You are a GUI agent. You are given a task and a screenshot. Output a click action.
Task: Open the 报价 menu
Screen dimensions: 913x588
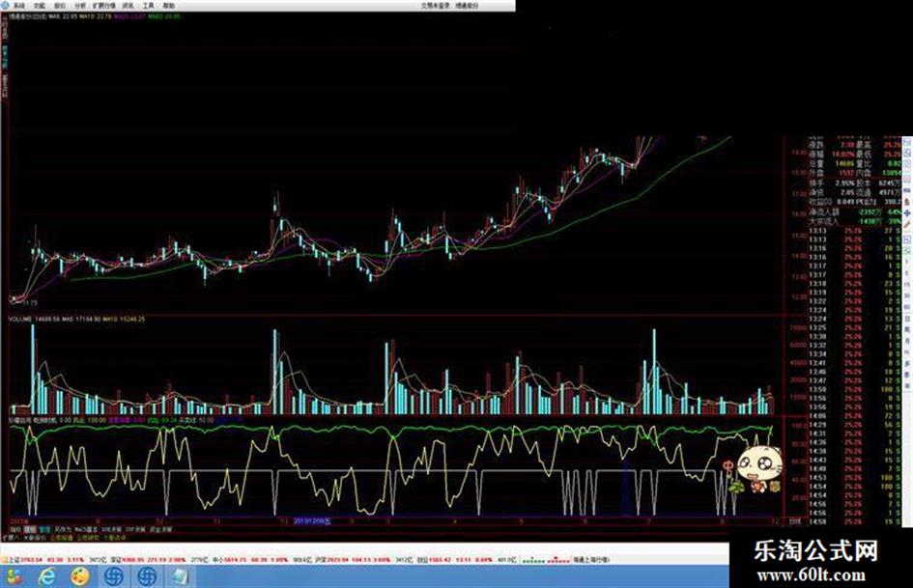click(x=59, y=6)
